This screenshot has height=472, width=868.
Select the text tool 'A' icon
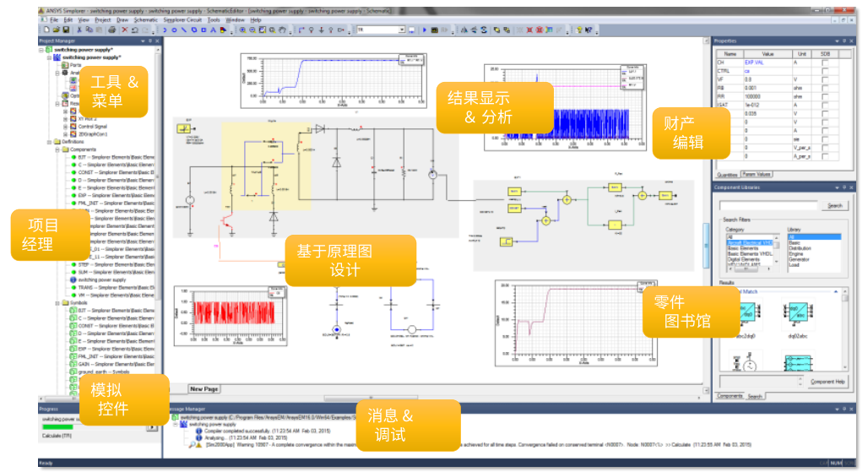(x=213, y=30)
